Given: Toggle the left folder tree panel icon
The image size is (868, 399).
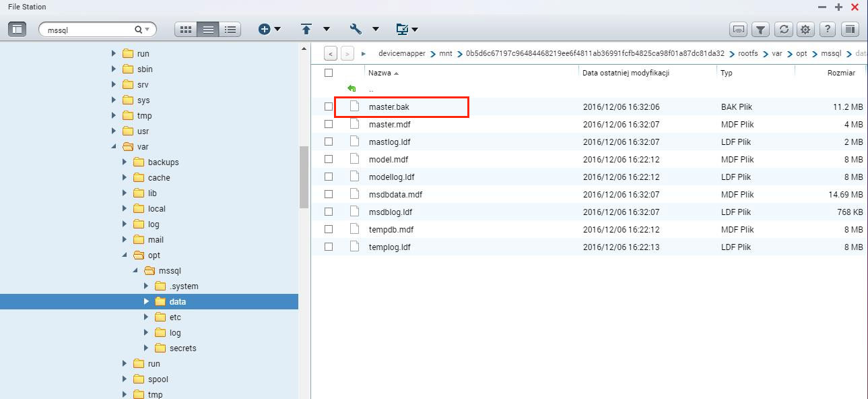Looking at the screenshot, I should tap(17, 29).
